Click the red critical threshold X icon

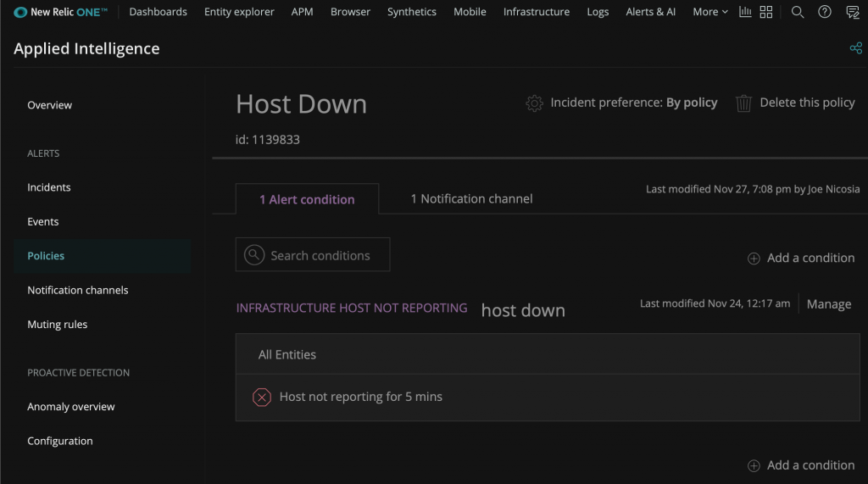coord(262,397)
